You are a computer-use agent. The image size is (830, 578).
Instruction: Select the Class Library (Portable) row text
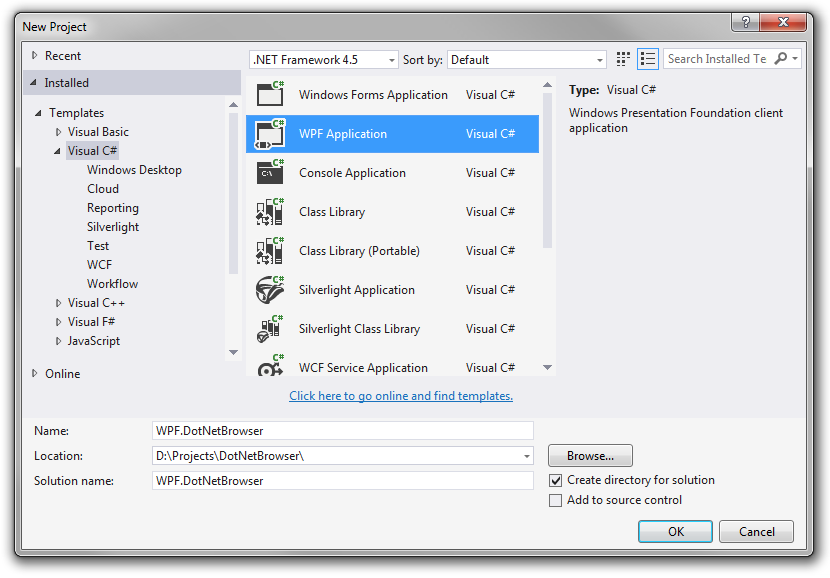pyautogui.click(x=359, y=251)
